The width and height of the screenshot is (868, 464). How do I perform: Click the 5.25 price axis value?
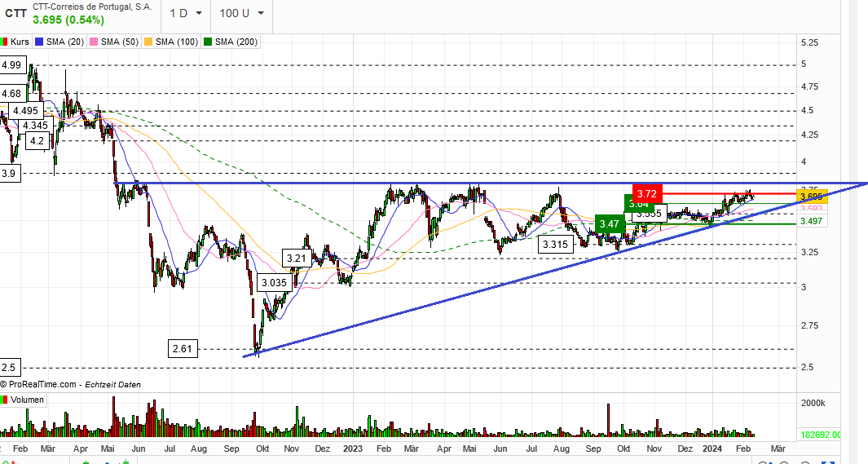(x=809, y=42)
